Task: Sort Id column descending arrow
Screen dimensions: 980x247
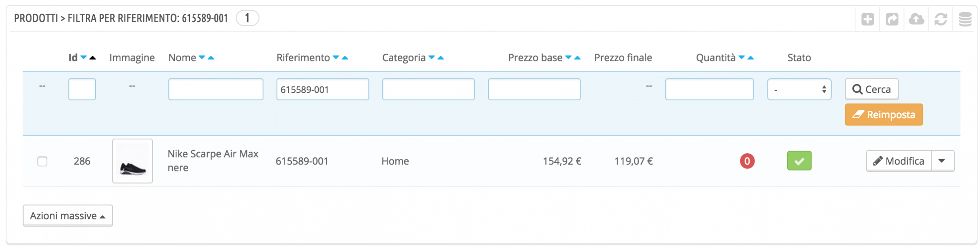Action: [84, 58]
